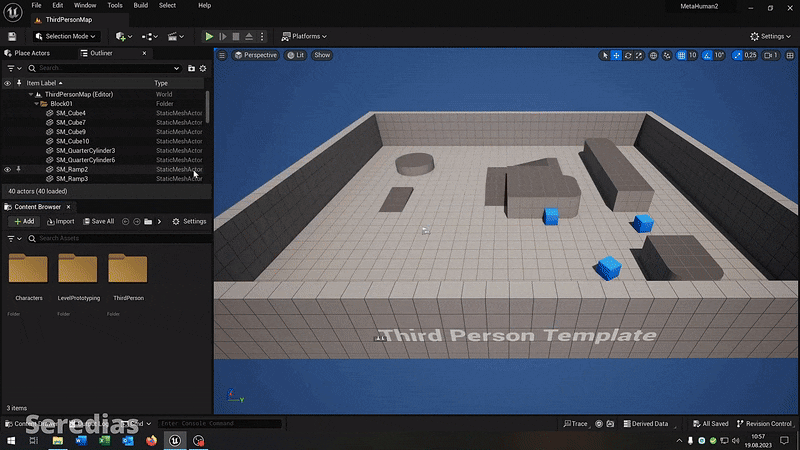Open the Characters folder thumbnail
Screen dimensions: 800x450
(28, 270)
